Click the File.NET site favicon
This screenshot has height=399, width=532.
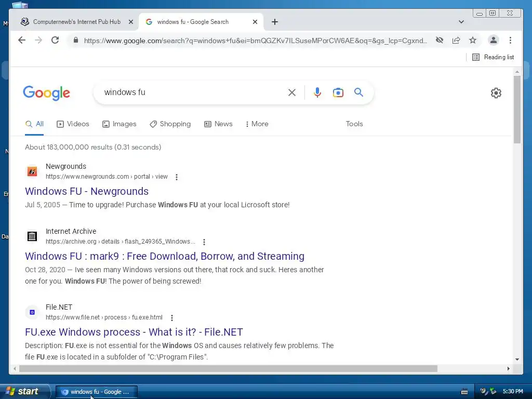[x=32, y=312]
